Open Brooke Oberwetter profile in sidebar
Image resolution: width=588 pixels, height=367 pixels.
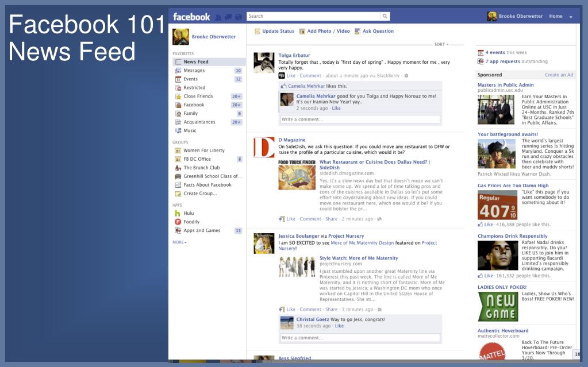214,37
